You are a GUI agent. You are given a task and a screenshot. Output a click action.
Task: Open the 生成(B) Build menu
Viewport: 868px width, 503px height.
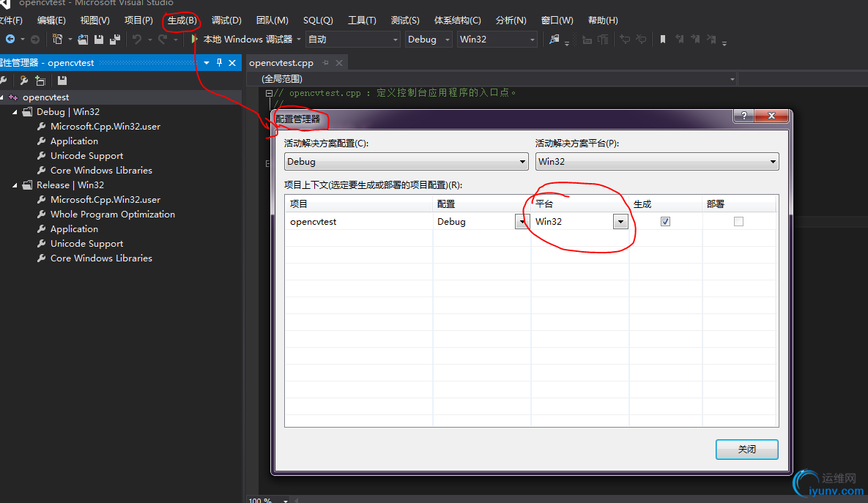point(182,21)
